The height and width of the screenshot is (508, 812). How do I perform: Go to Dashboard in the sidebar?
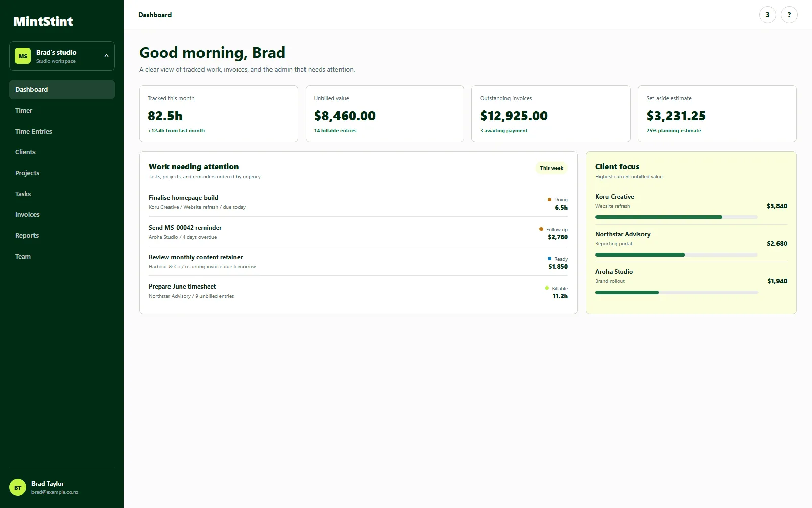coord(62,89)
